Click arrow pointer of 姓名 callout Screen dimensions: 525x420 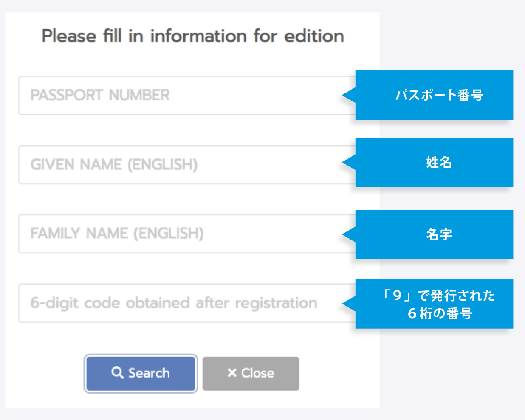click(349, 162)
